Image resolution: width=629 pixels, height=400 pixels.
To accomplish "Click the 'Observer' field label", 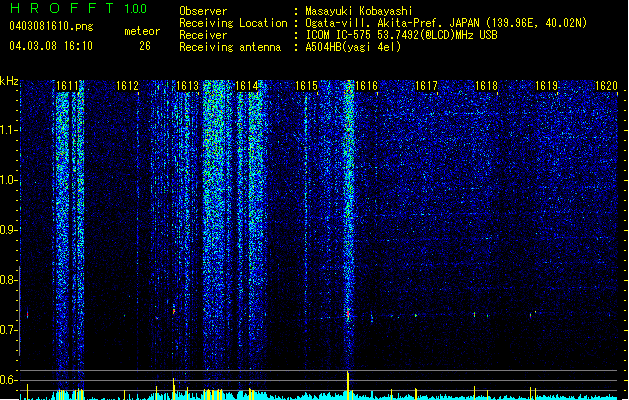I will [x=203, y=11].
